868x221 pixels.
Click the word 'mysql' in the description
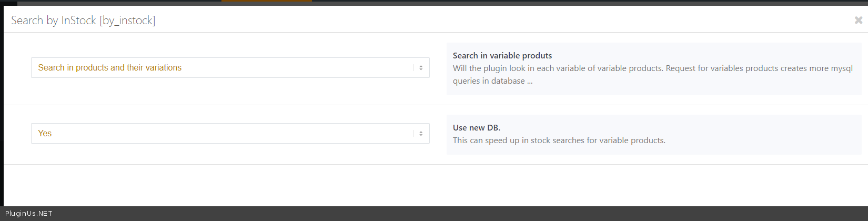click(x=842, y=68)
